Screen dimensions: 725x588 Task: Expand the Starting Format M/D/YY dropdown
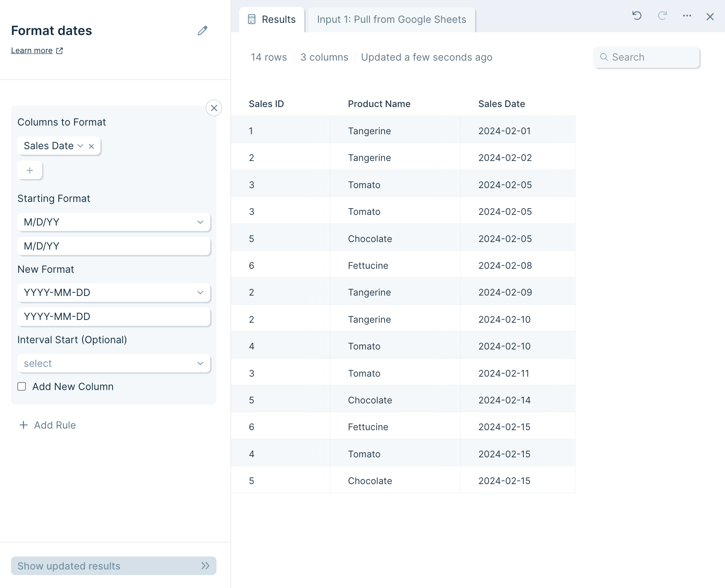(x=114, y=222)
